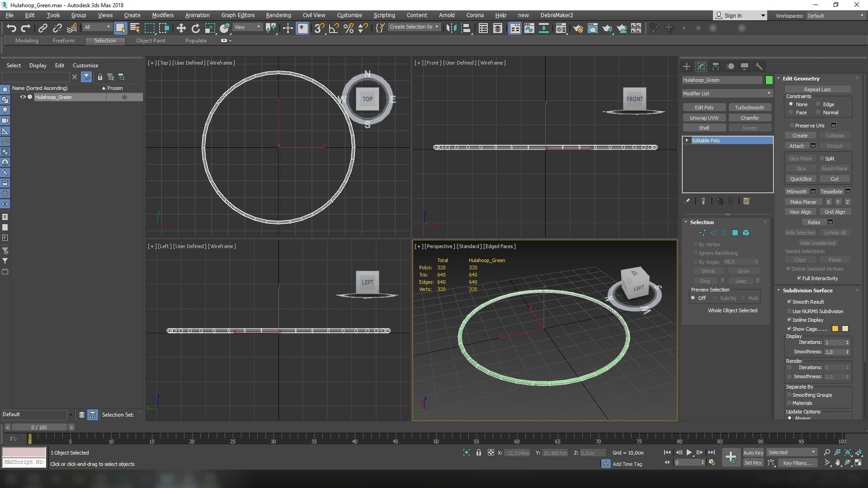Switch to the Freeform ribbon tab

(x=63, y=41)
